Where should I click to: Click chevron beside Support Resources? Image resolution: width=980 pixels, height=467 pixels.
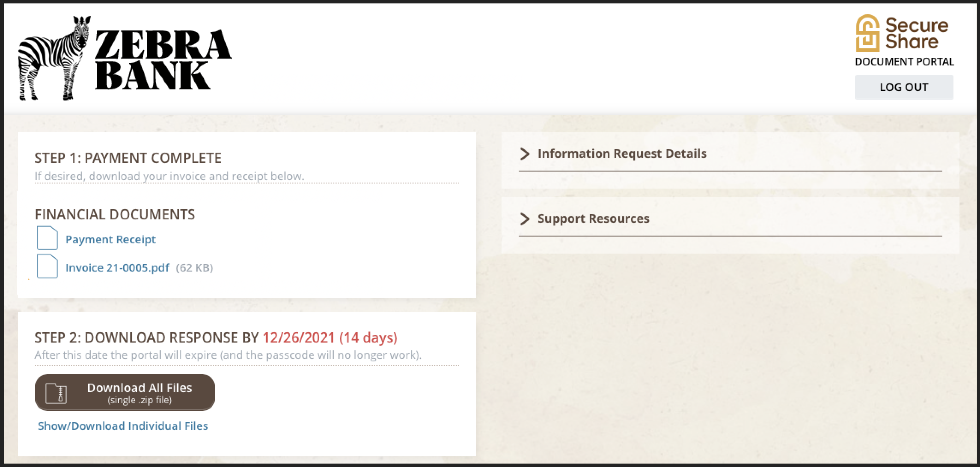pos(525,219)
